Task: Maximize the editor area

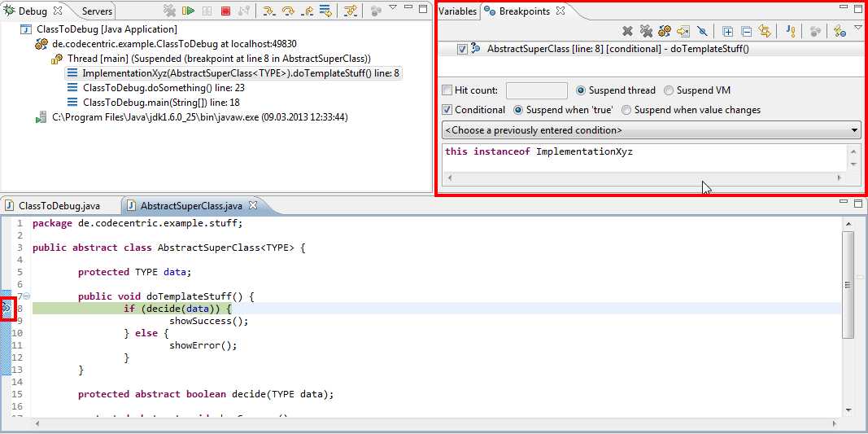Action: (858, 203)
